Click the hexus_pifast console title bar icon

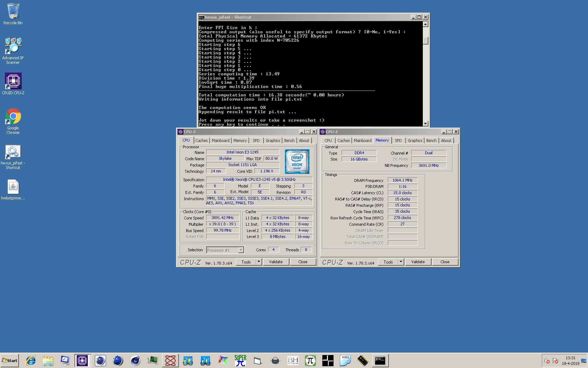201,17
